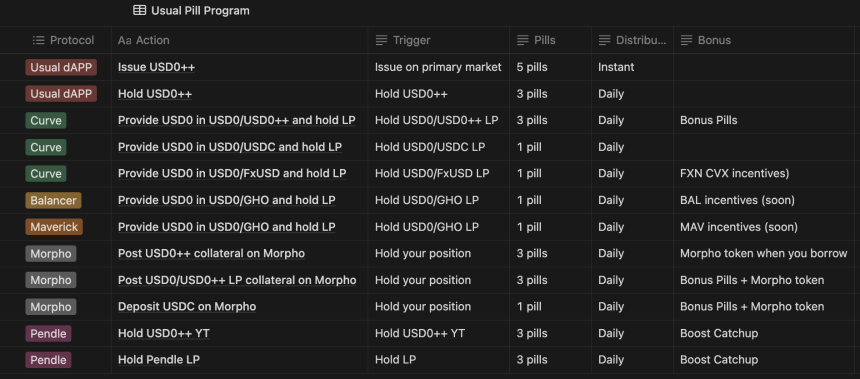Viewport: 860px width, 379px height.
Task: Open the Usual Pill Program view title
Action: pos(200,10)
